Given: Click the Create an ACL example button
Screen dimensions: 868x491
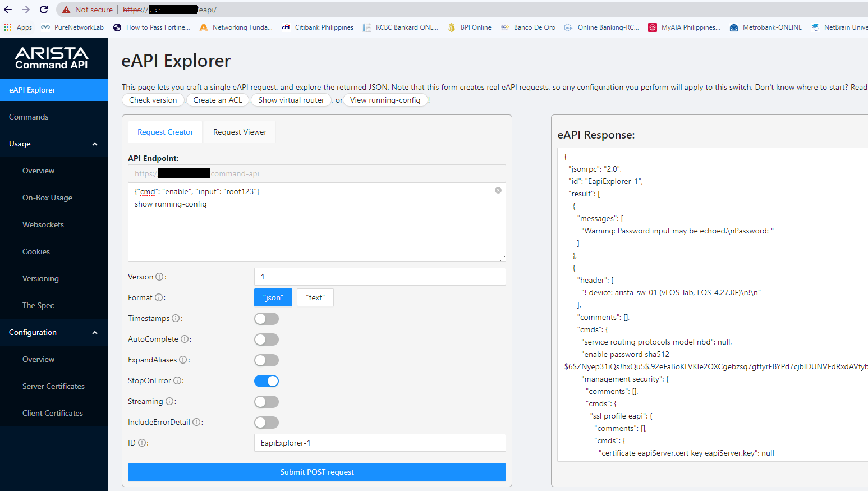Looking at the screenshot, I should click(218, 100).
